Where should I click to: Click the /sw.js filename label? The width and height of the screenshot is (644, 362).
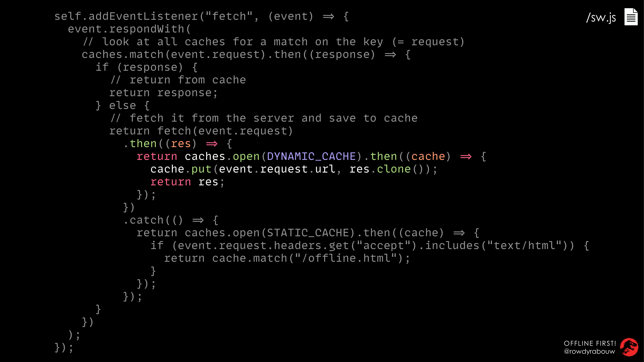pyautogui.click(x=601, y=17)
